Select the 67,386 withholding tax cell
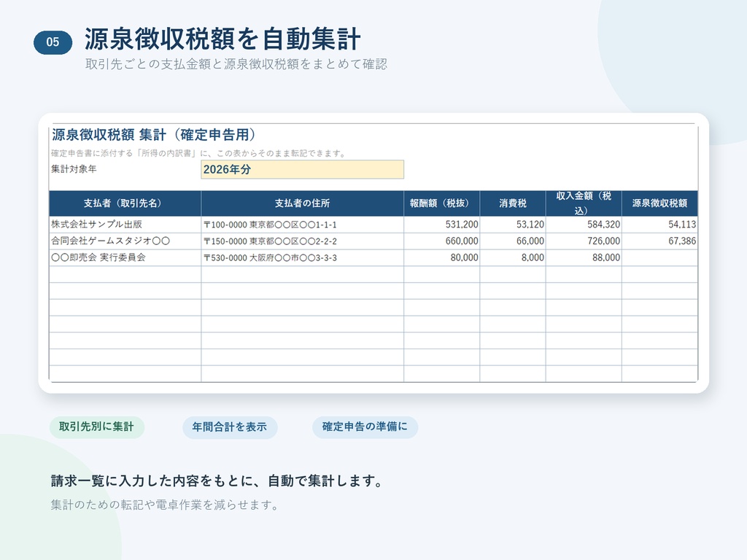This screenshot has height=560, width=747. coord(659,241)
